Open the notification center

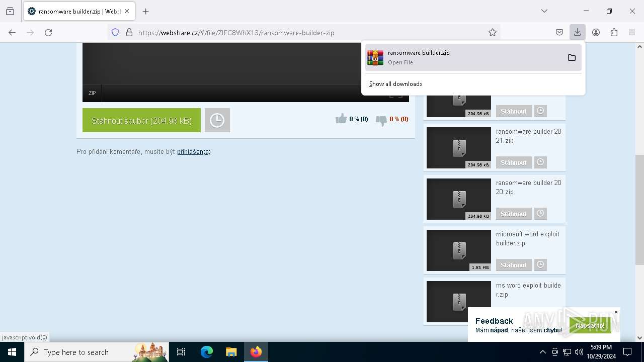[x=627, y=352]
